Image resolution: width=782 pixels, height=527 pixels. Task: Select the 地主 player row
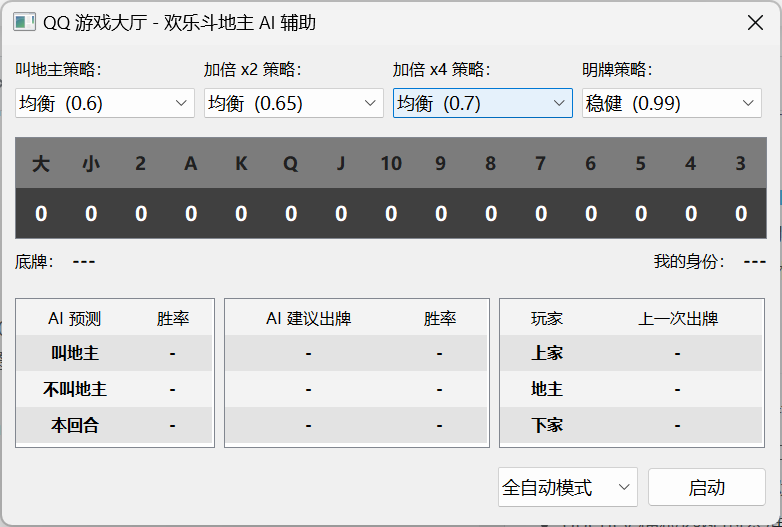pos(632,389)
